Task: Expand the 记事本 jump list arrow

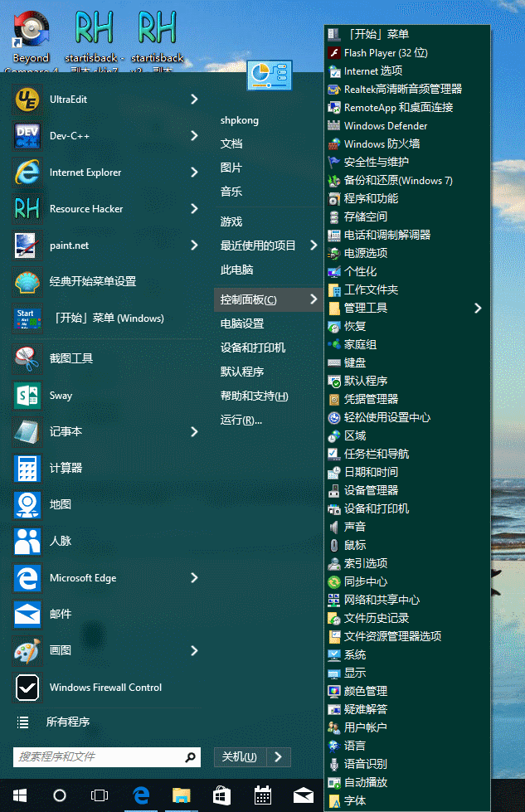Action: click(194, 431)
